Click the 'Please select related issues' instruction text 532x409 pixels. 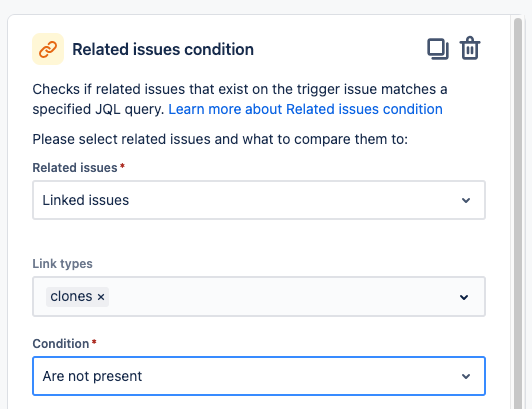tap(220, 139)
